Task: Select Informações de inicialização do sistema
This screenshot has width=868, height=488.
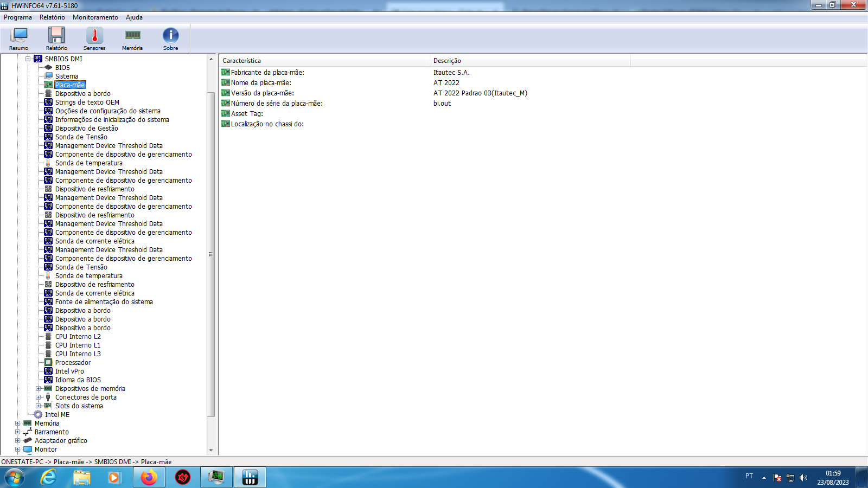Action: tap(112, 120)
